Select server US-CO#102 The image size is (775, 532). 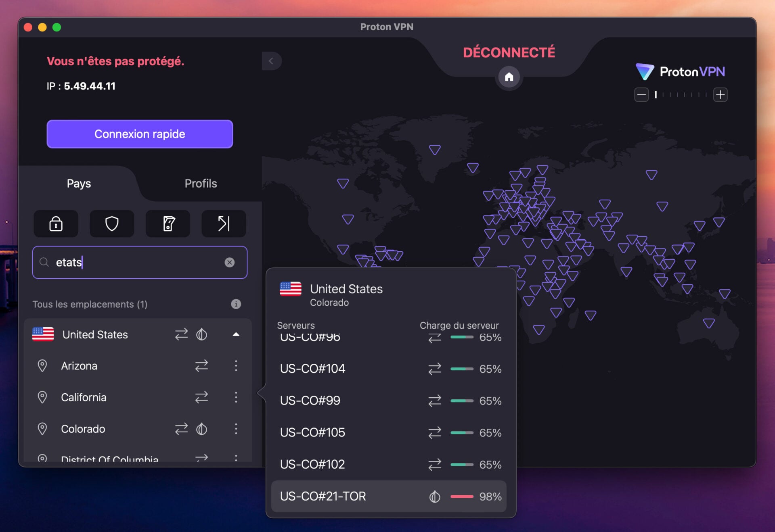389,464
